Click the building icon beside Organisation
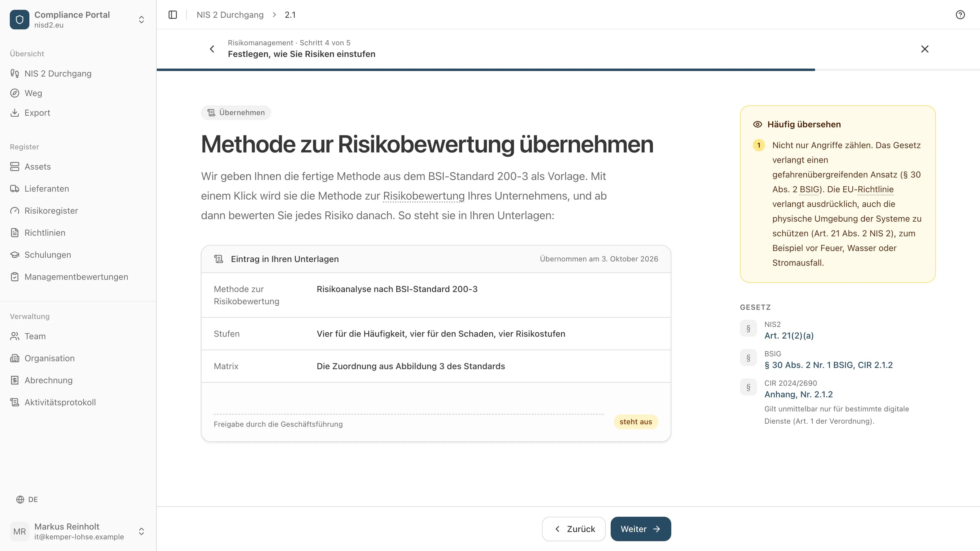 [x=15, y=358]
